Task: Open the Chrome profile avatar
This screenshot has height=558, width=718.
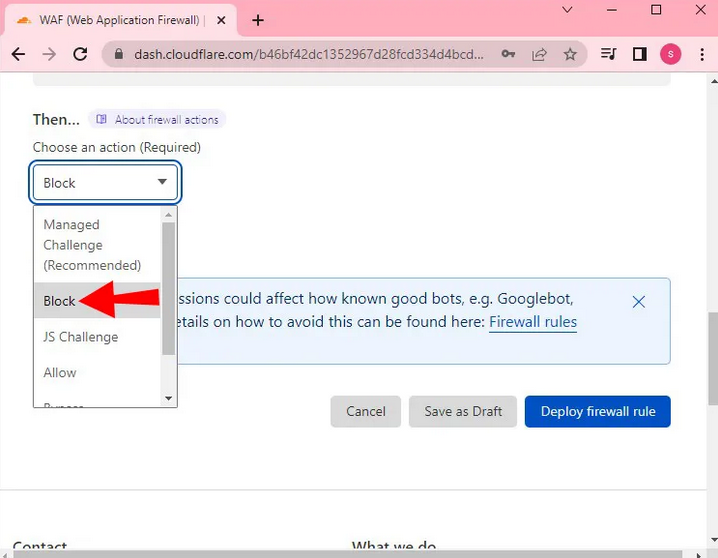Action: click(670, 54)
